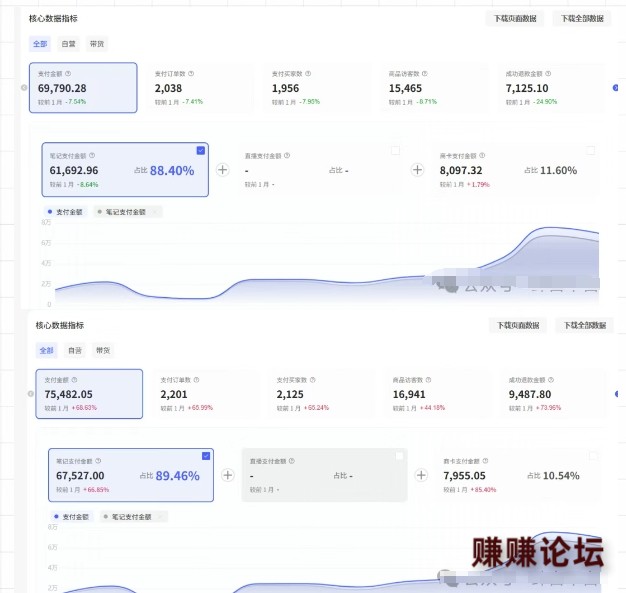Screen dimensions: 626x593
Task: Click help icon beside 支付买家数 in 2,125 card
Action: 313,380
